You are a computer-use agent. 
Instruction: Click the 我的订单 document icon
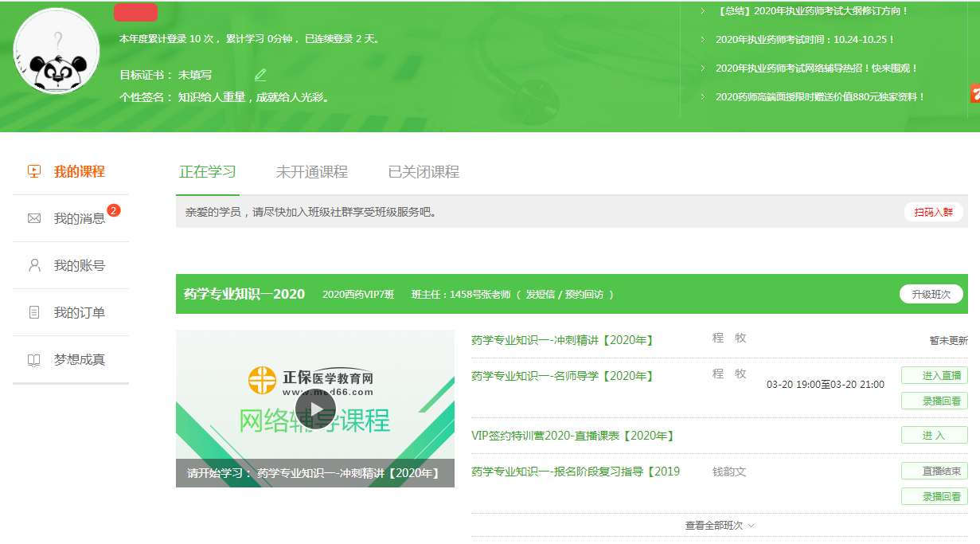coord(33,312)
